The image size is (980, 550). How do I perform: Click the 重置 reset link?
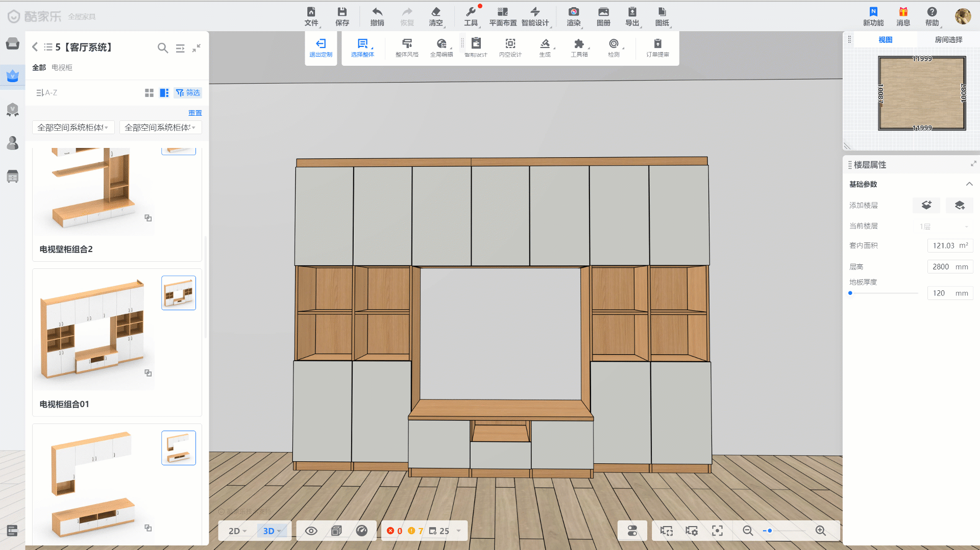coord(195,113)
